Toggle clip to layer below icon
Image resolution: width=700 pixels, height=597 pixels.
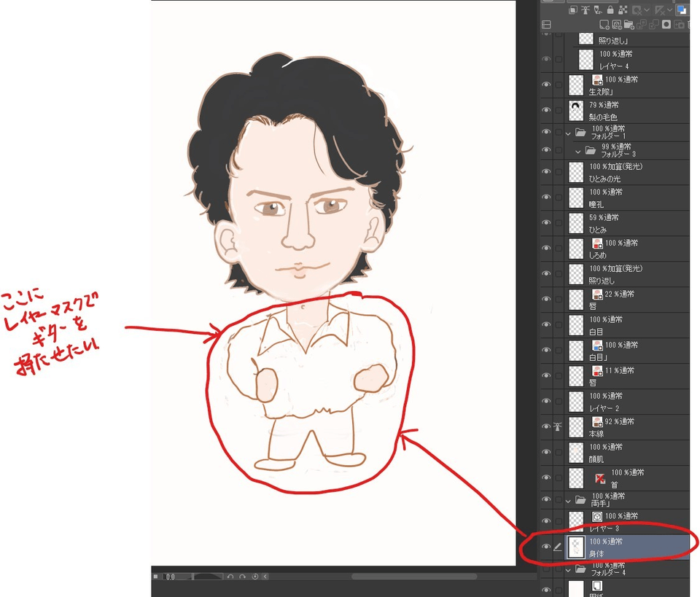coord(574,9)
